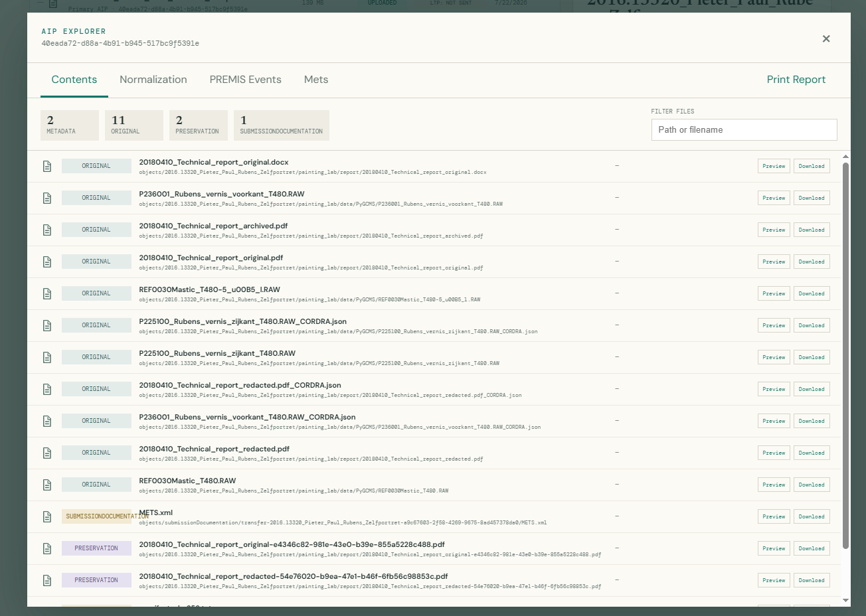The image size is (866, 616).
Task: Switch to the Normalization tab
Action: 153,80
